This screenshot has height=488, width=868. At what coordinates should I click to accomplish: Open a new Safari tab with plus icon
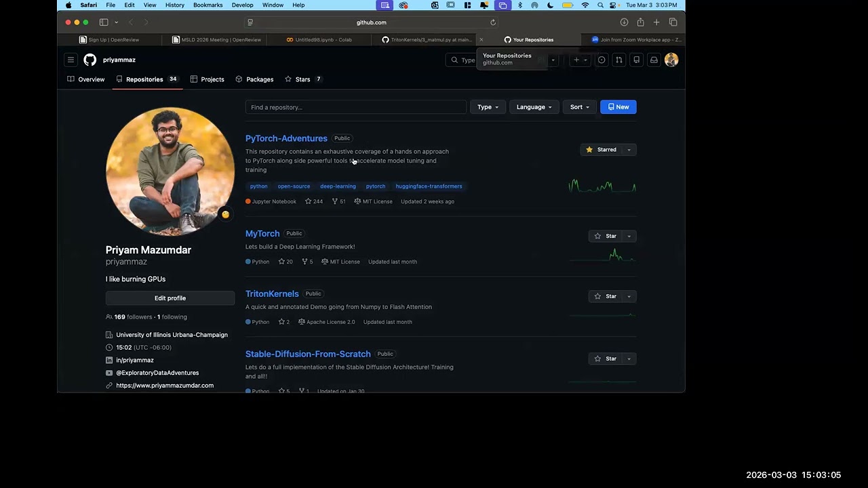(656, 22)
